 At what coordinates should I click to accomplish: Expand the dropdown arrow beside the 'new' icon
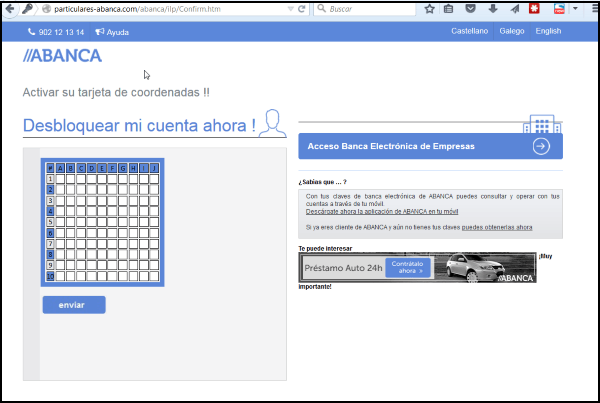575,8
